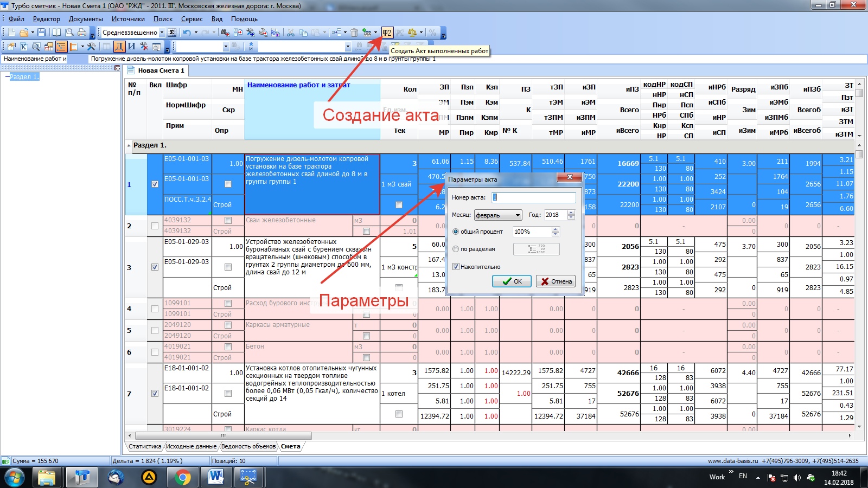Select 'по разделам' radio button

(x=456, y=249)
